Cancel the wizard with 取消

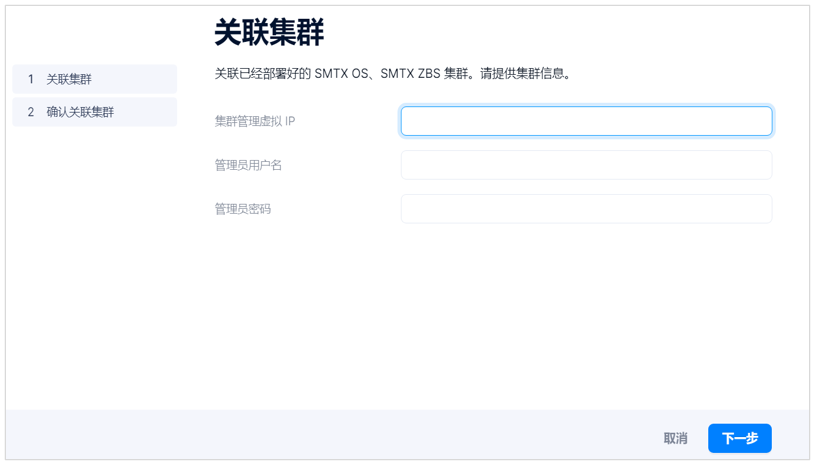(675, 438)
